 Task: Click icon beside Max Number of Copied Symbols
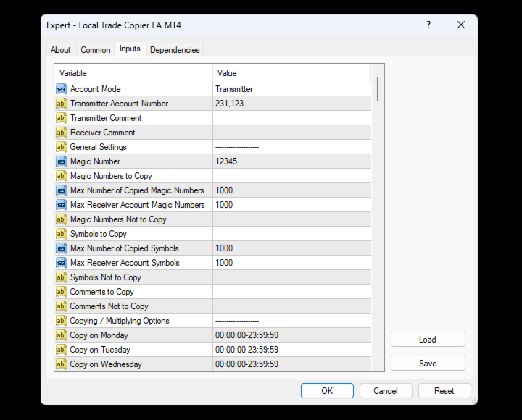(61, 248)
